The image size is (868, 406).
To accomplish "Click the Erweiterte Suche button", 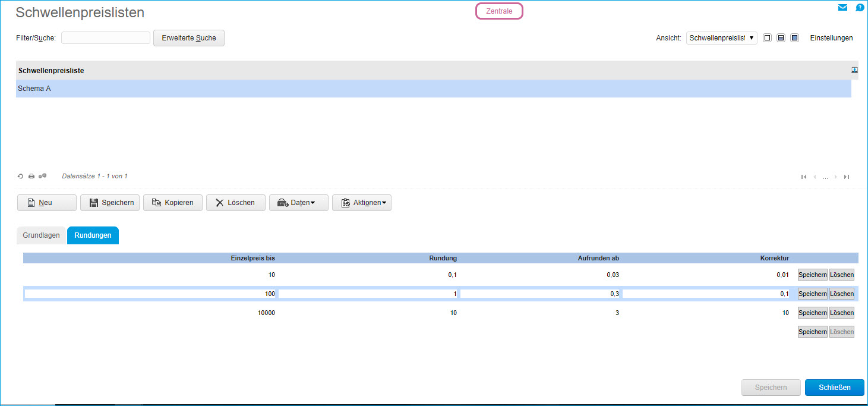I will click(x=189, y=38).
